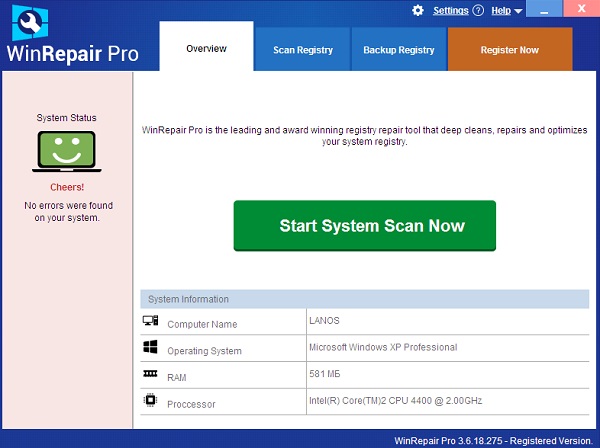Open the Help menu

click(x=500, y=11)
